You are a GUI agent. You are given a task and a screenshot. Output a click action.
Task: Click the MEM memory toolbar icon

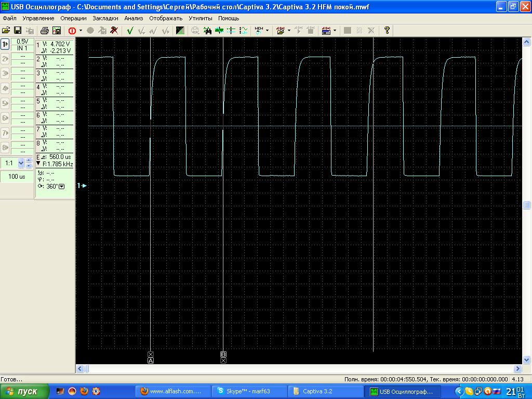point(259,31)
